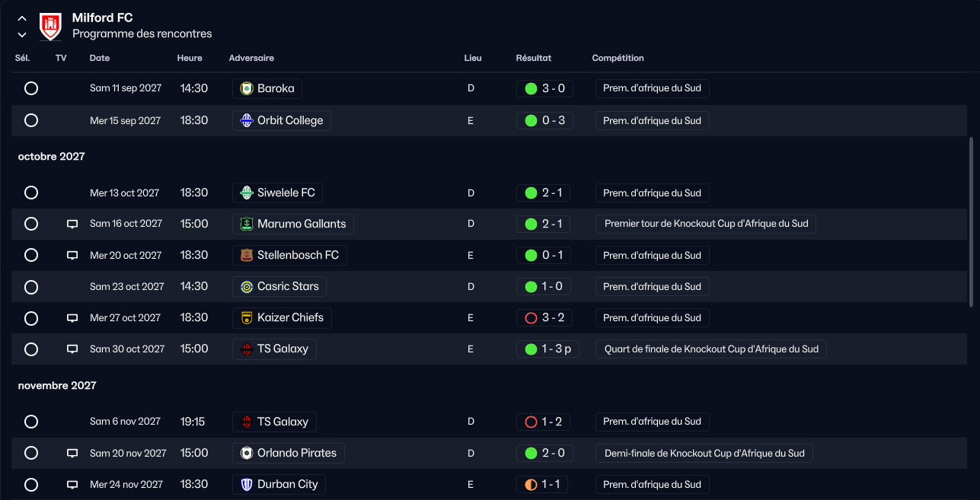Screen dimensions: 980x500
Task: Click TV icon for Marumo Gallants match
Action: click(x=72, y=224)
